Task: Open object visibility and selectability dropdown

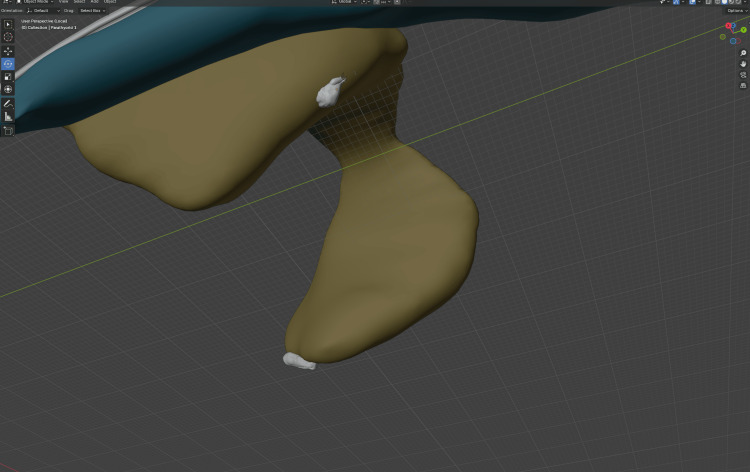Action: pos(664,2)
